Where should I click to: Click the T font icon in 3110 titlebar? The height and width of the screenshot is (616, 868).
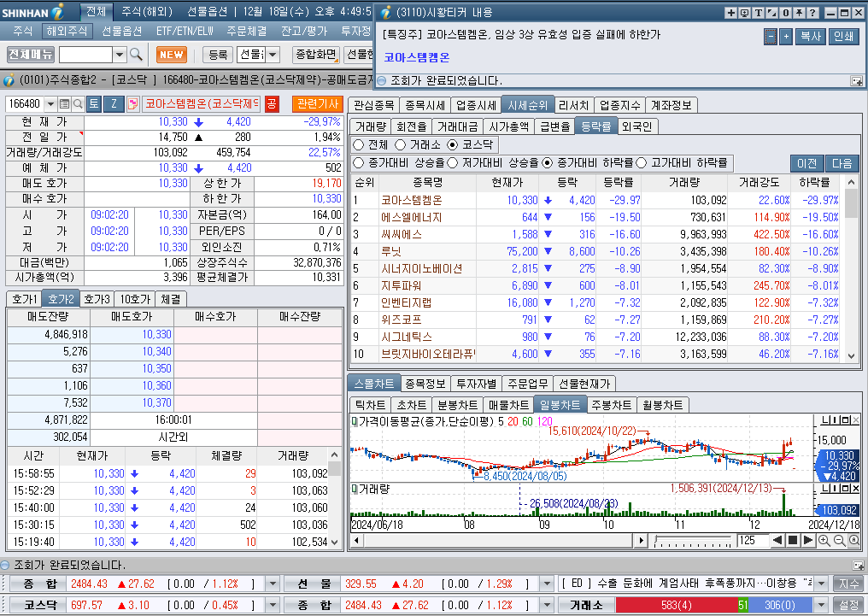[759, 12]
